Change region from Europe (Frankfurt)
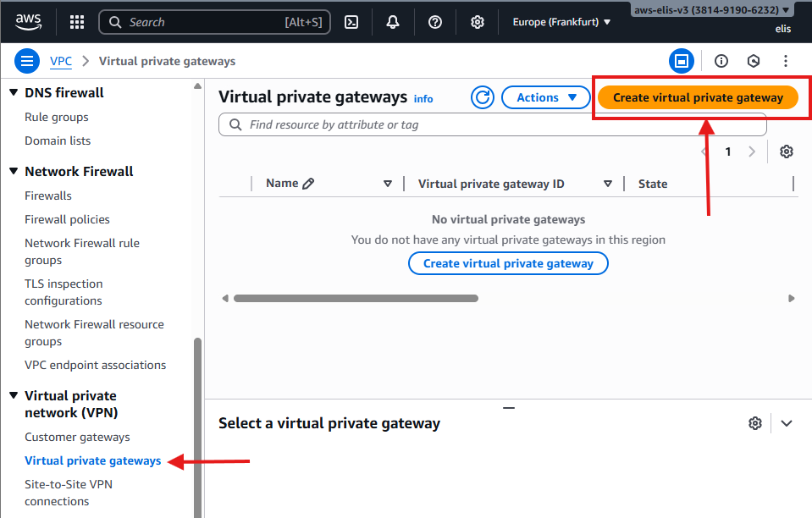812x518 pixels. click(561, 22)
